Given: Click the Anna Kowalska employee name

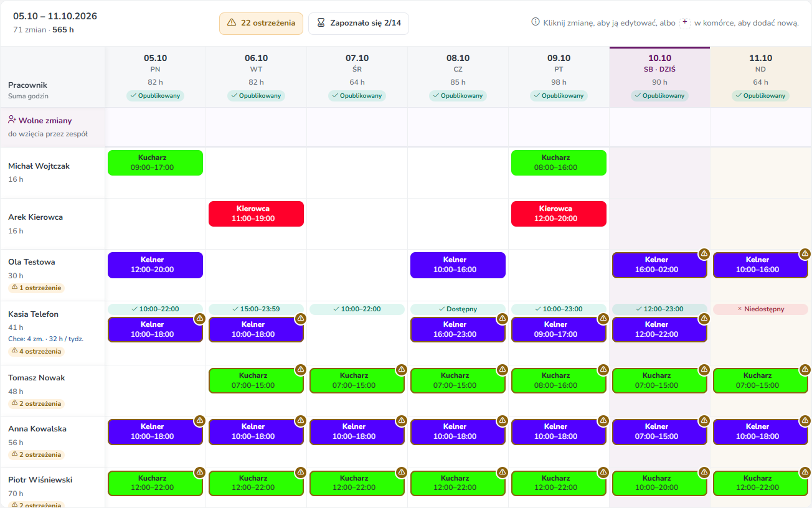Looking at the screenshot, I should click(37, 429).
